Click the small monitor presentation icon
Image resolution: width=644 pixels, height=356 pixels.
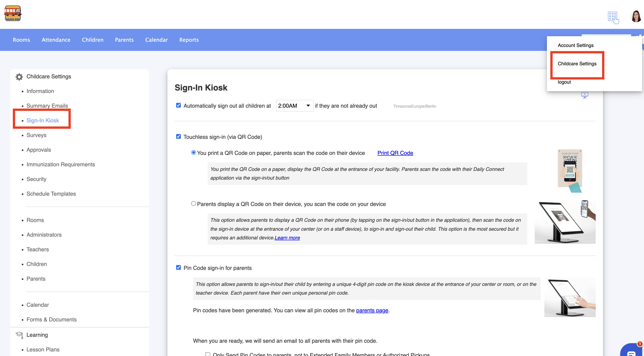click(584, 95)
